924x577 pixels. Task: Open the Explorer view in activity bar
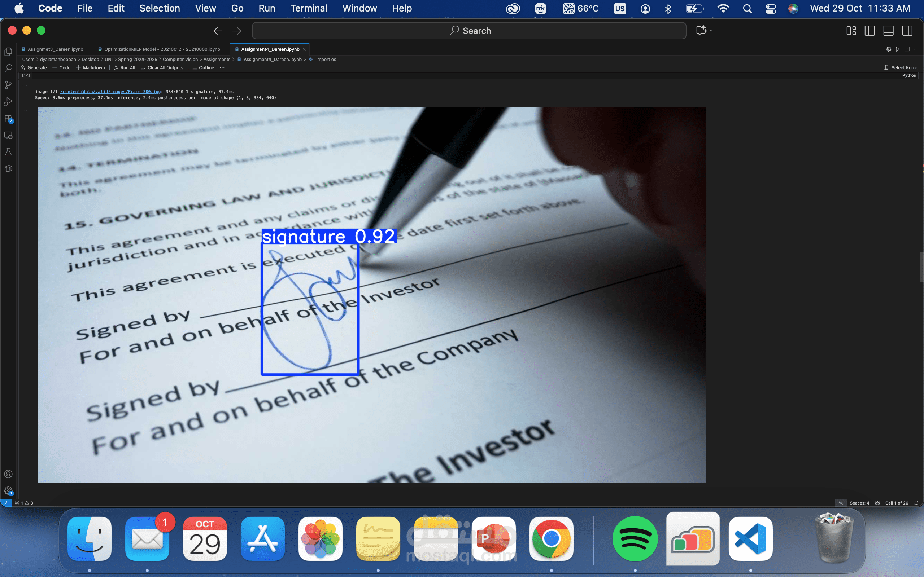click(x=8, y=52)
